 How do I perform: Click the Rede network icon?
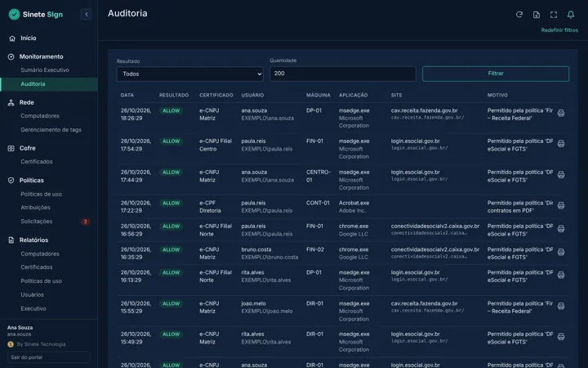click(11, 102)
